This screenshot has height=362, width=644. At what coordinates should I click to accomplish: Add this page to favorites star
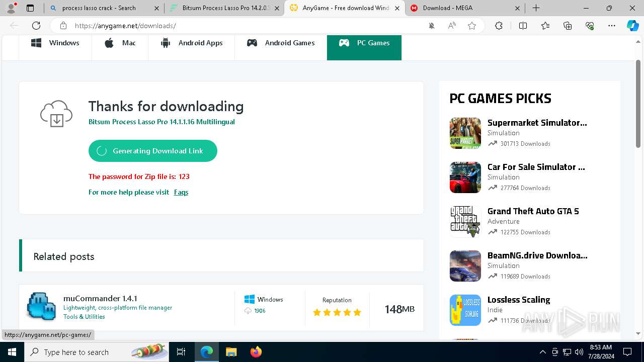(x=472, y=26)
